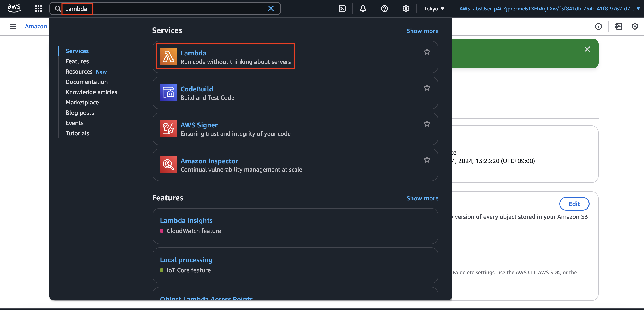Open the tutorials panel icon at top right
The image size is (644, 310).
point(619,26)
